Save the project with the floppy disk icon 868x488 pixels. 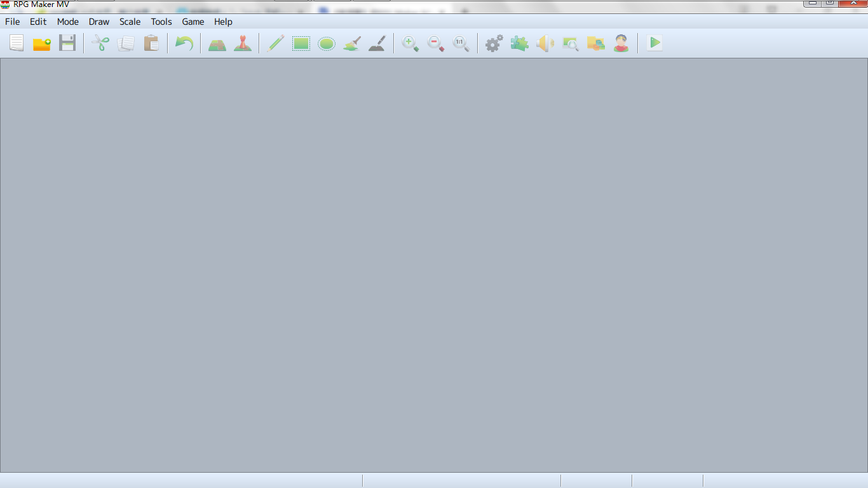click(x=67, y=43)
